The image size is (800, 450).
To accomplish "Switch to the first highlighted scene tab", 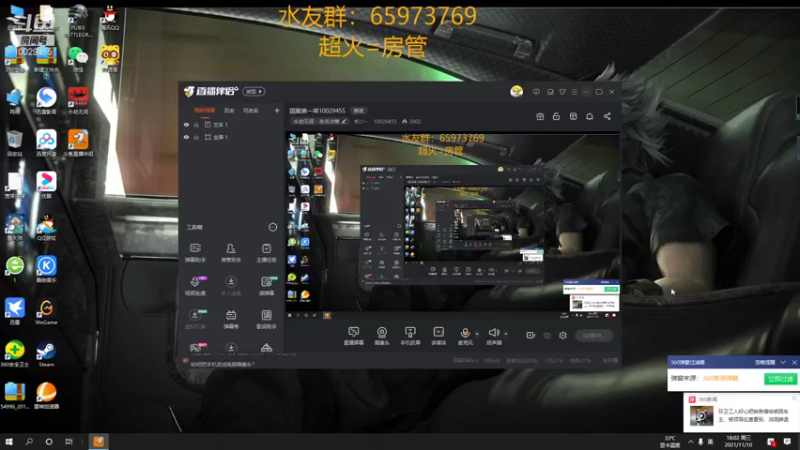I will coord(204,110).
